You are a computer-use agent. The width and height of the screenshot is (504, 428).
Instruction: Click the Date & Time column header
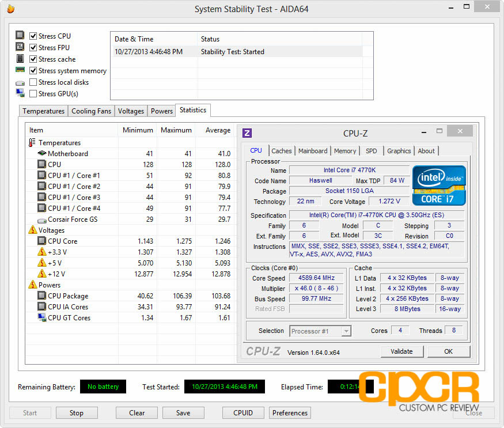coord(154,39)
